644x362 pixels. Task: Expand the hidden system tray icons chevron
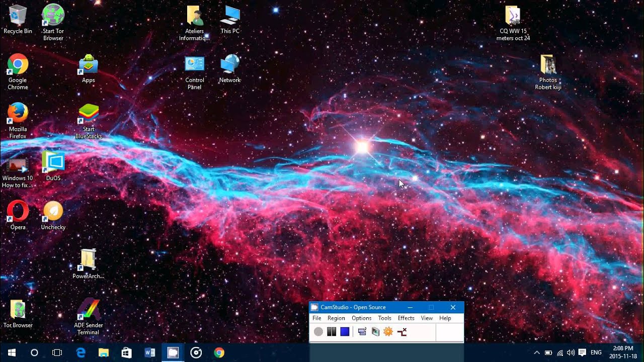536,352
